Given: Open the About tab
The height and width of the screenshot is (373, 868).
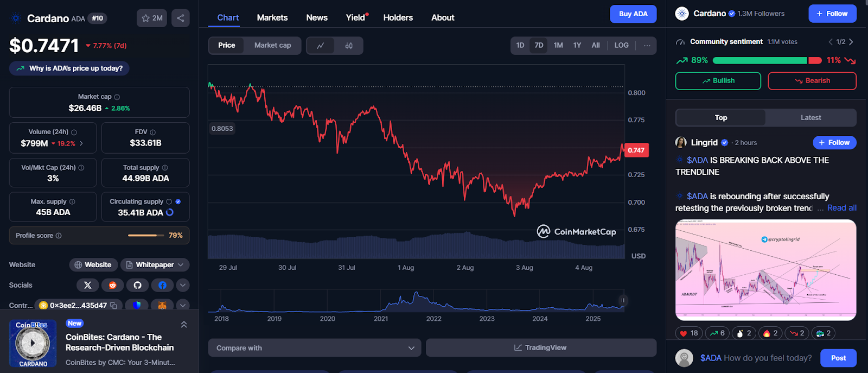Looking at the screenshot, I should click(443, 18).
